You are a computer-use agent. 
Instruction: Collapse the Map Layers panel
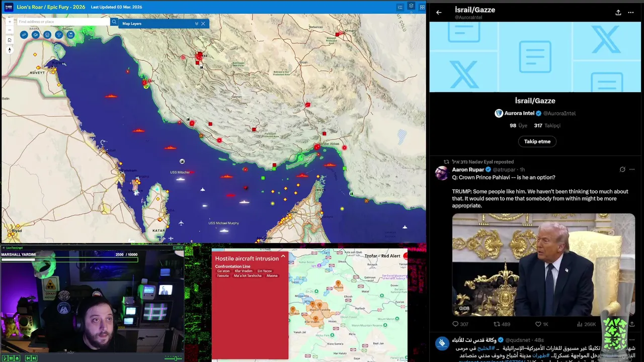coord(197,24)
